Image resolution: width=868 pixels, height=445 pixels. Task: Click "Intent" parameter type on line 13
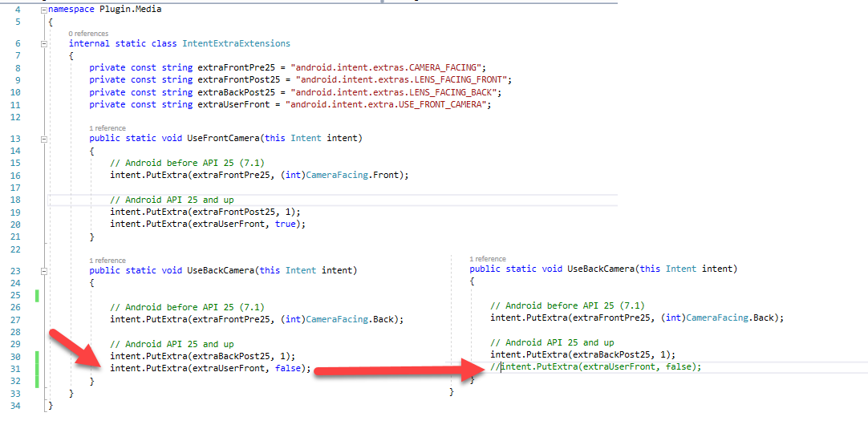[306, 139]
